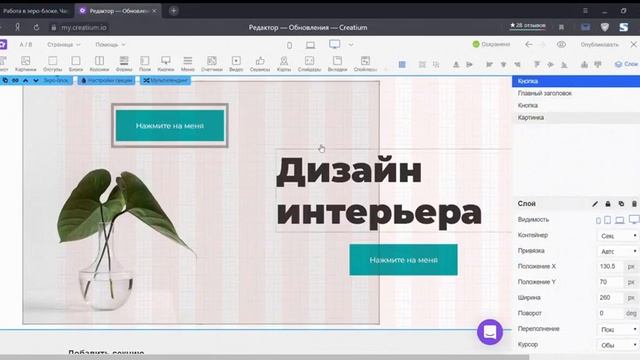Switch to first browser tab Работа в зеро-блоке
This screenshot has height=360, width=640.
(x=36, y=11)
